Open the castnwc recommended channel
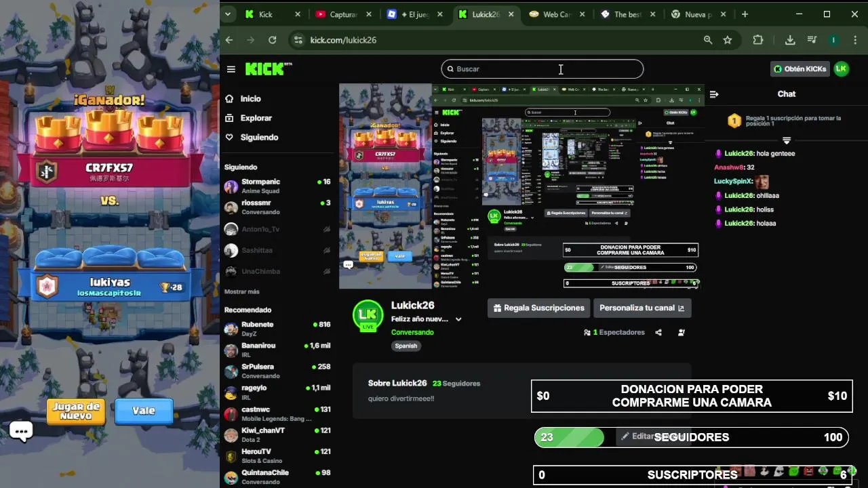This screenshot has width=868, height=488. [x=277, y=414]
